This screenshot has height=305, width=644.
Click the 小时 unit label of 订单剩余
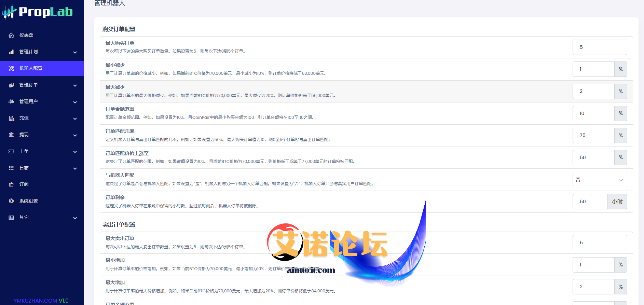(617, 202)
